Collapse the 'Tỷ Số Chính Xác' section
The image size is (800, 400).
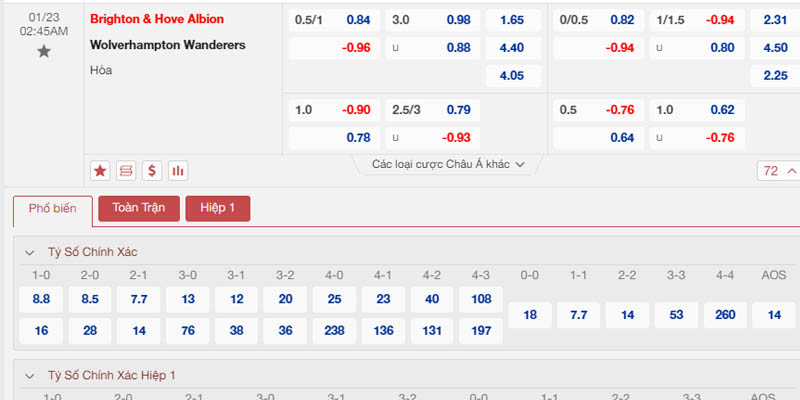click(x=31, y=252)
